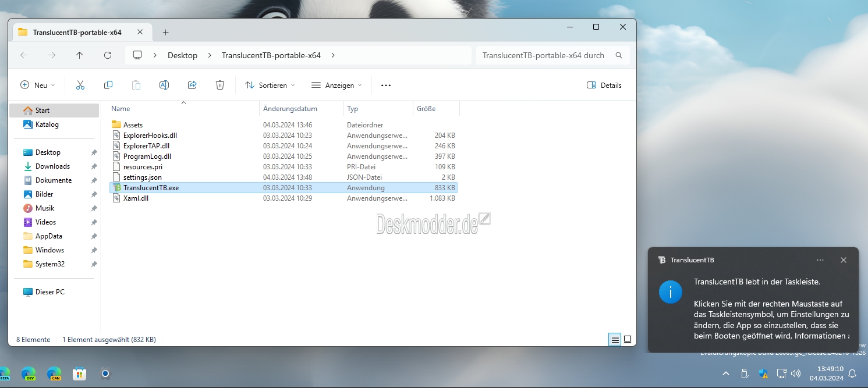Screen dimensions: 868x388
Task: Open Edge Canary from the taskbar
Action: [x=54, y=373]
